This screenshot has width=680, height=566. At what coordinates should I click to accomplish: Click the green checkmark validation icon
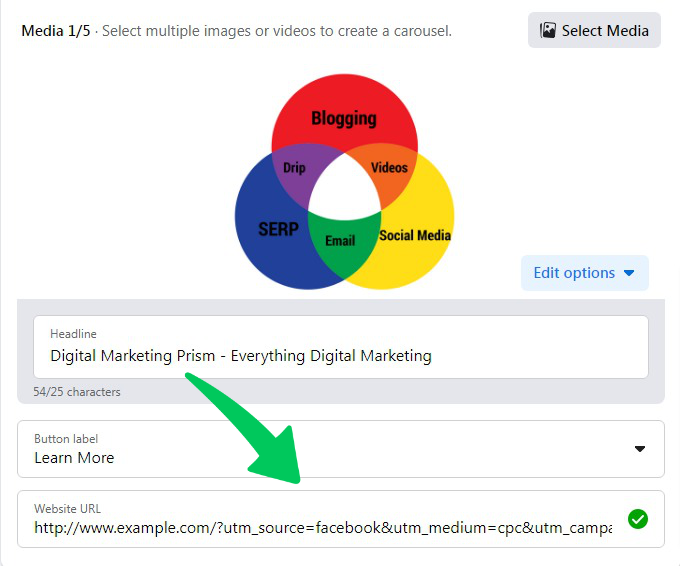pyautogui.click(x=637, y=519)
